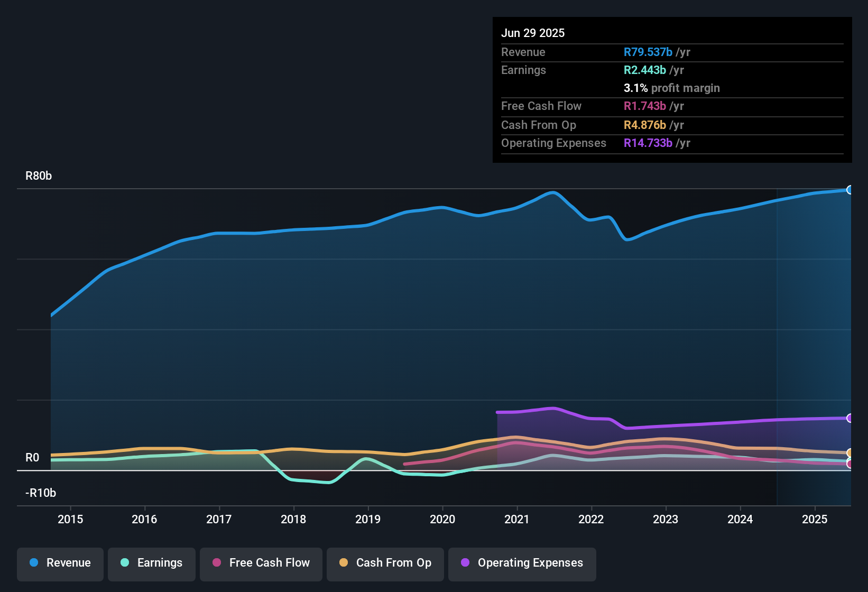Hide the Operating Expenses series
This screenshot has height=592, width=868.
click(x=522, y=564)
